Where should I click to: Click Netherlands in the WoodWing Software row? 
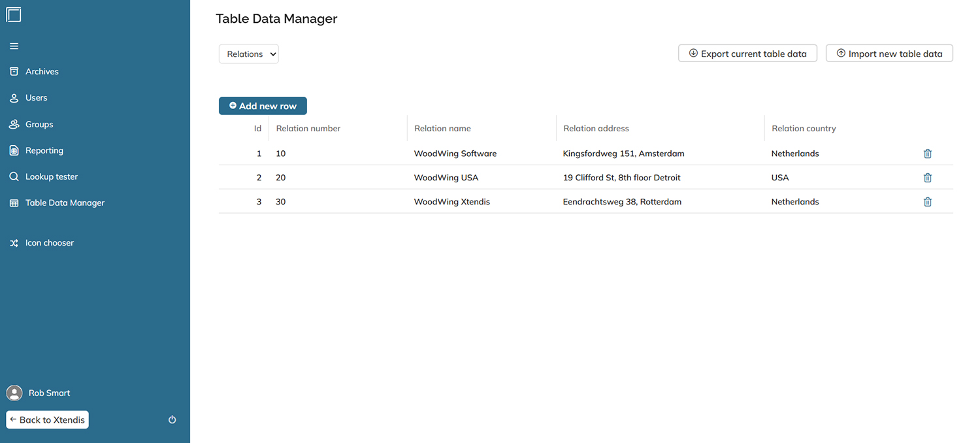click(x=795, y=154)
